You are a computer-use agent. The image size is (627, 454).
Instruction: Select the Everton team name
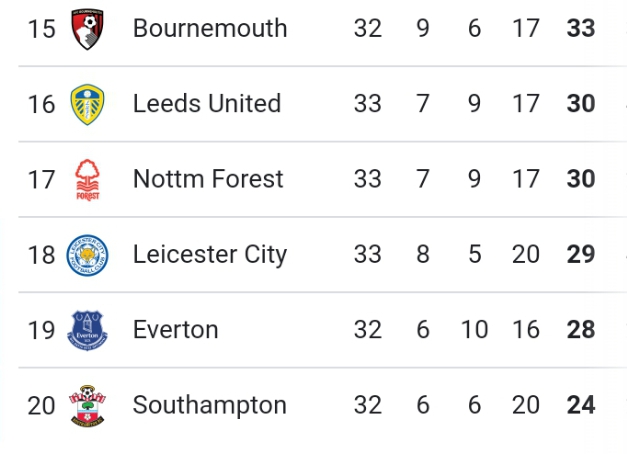tap(176, 330)
